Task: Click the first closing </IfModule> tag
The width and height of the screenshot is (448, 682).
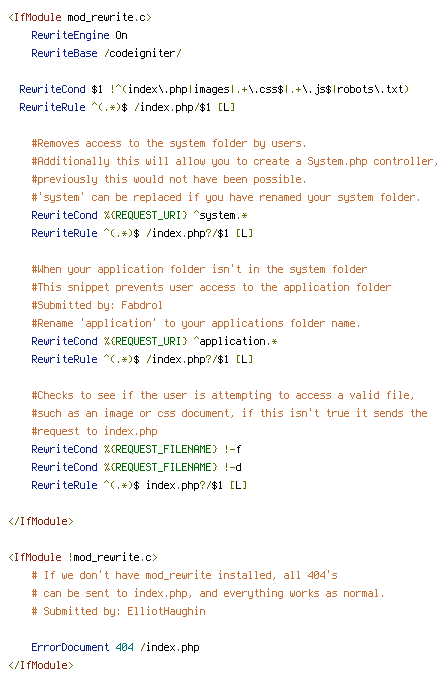Action: pyautogui.click(x=41, y=521)
